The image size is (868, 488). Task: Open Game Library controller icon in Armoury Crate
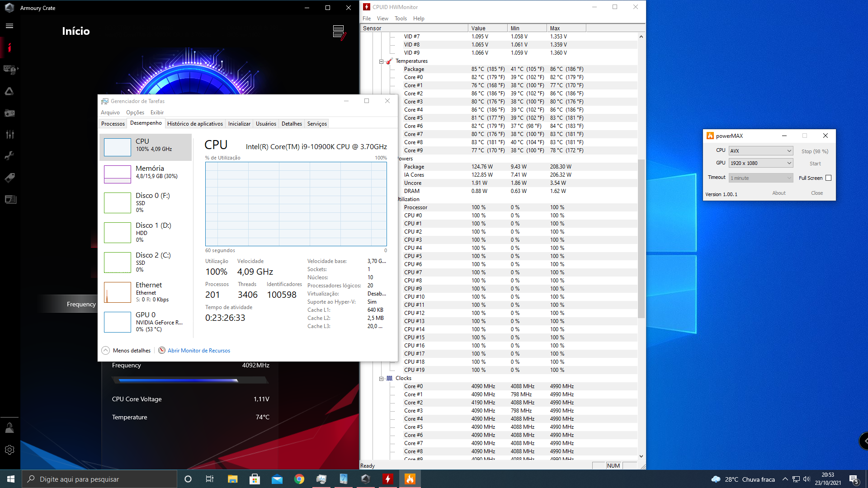[9, 113]
